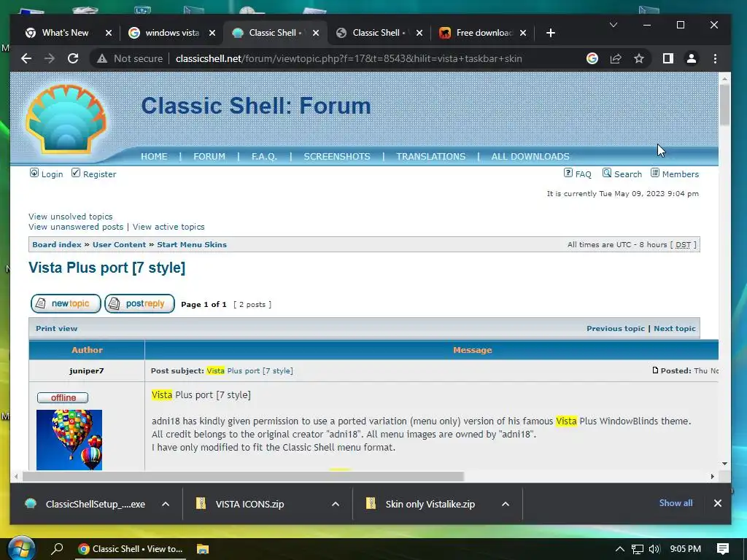The width and height of the screenshot is (747, 560).
Task: Open the Windows Start orb
Action: pyautogui.click(x=21, y=548)
